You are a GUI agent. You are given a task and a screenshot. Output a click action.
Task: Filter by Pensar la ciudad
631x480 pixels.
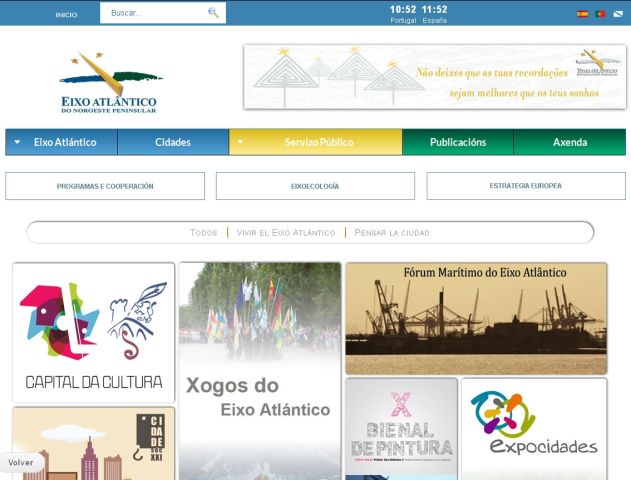pyautogui.click(x=392, y=233)
